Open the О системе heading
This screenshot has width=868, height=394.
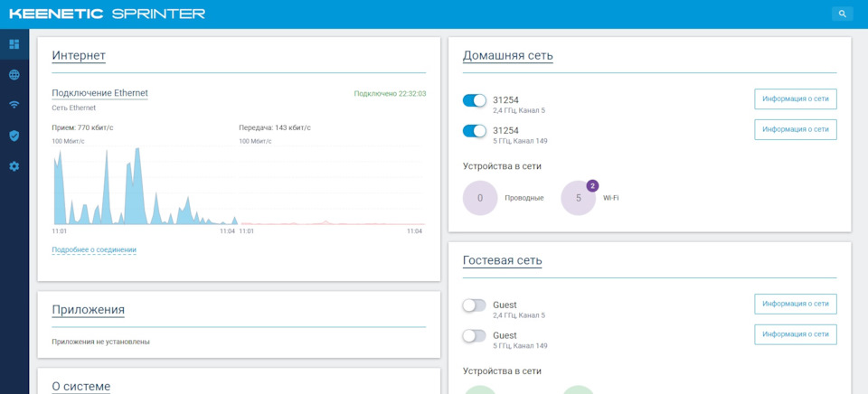[80, 386]
